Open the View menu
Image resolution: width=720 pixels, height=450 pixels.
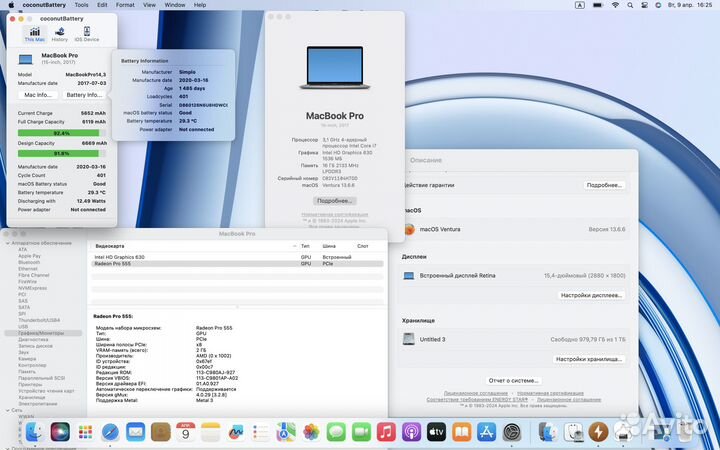(x=149, y=5)
